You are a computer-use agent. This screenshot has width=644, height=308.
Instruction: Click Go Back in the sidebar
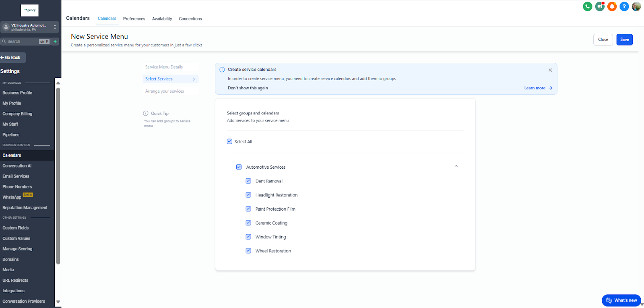tap(12, 58)
